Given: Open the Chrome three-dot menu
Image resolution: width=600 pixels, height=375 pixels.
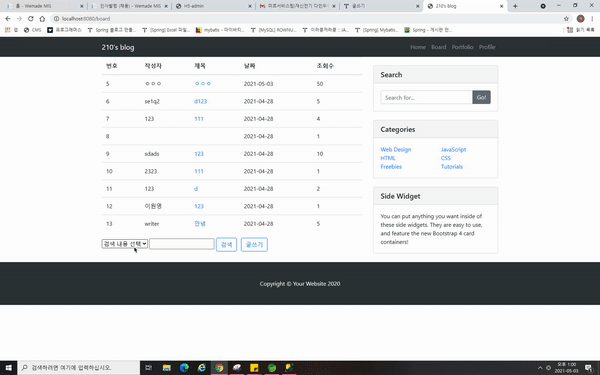Looking at the screenshot, I should click(592, 18).
